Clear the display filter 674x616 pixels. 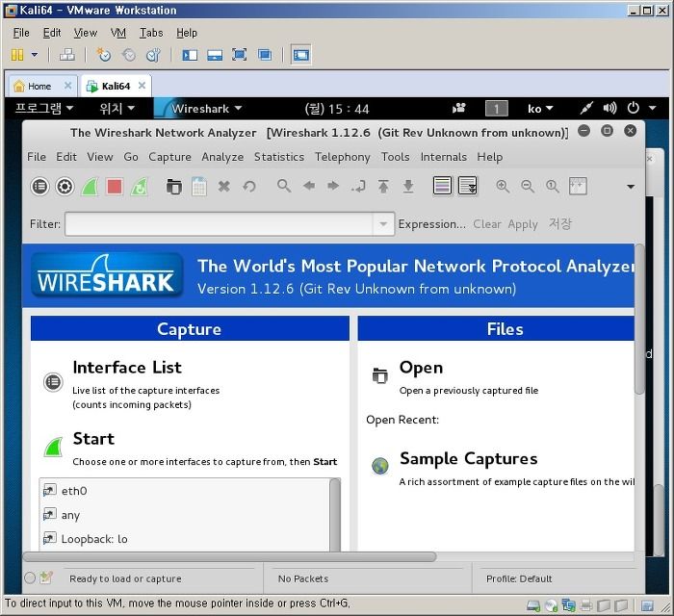tap(487, 224)
